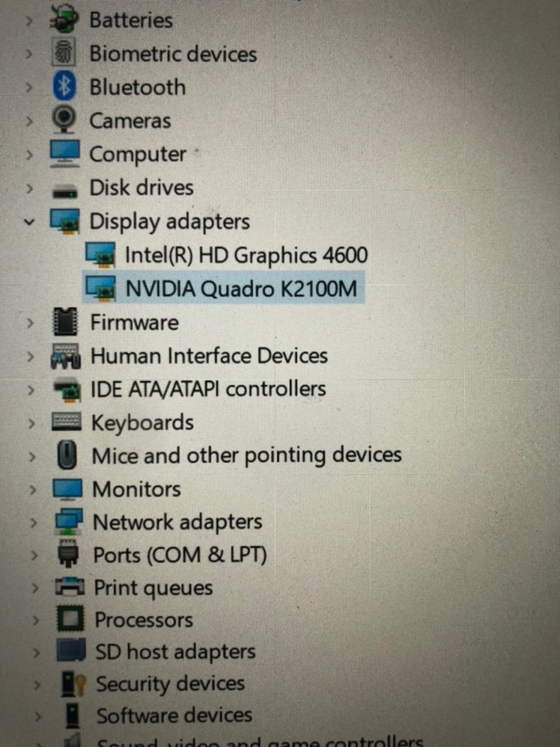Expand the Batteries category
The height and width of the screenshot is (747, 560).
pyautogui.click(x=28, y=21)
